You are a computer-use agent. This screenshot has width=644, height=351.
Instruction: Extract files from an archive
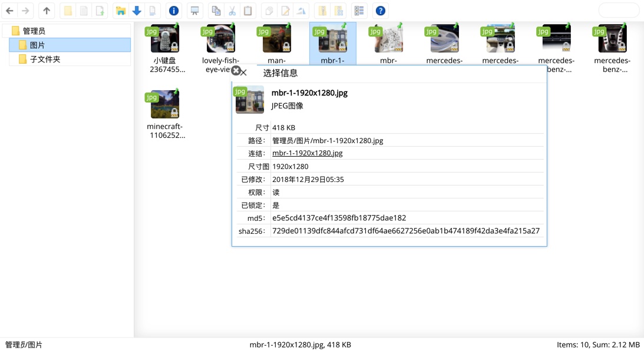323,11
